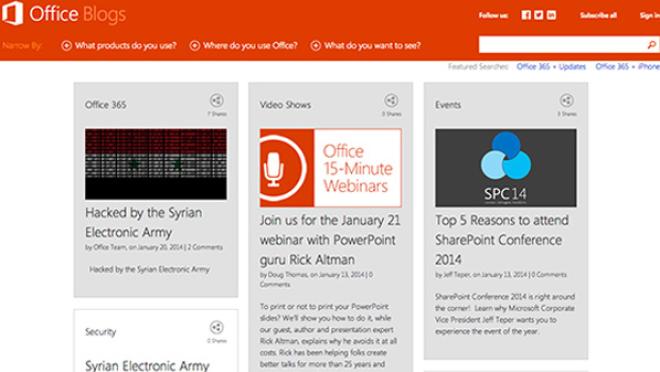
Task: Open 'Syrian Electronic Army' Security post headline
Action: coord(147,365)
